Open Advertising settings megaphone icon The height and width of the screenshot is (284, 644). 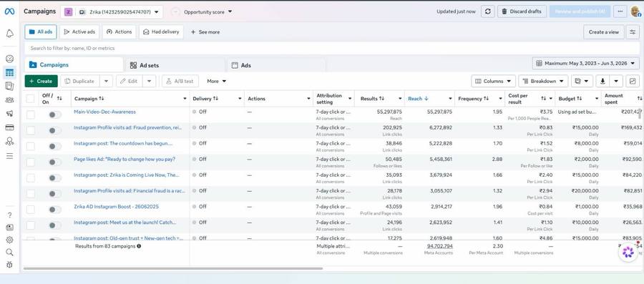[x=9, y=114]
